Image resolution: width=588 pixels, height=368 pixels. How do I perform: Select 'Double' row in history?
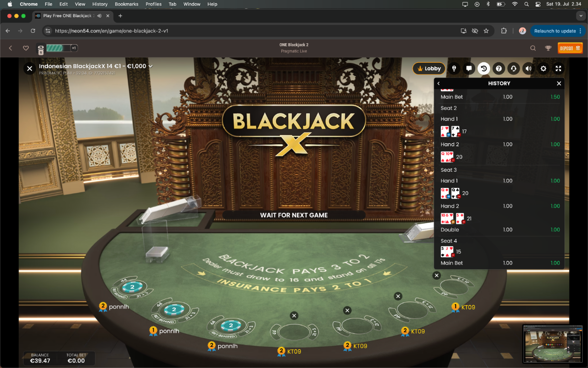coord(499,230)
